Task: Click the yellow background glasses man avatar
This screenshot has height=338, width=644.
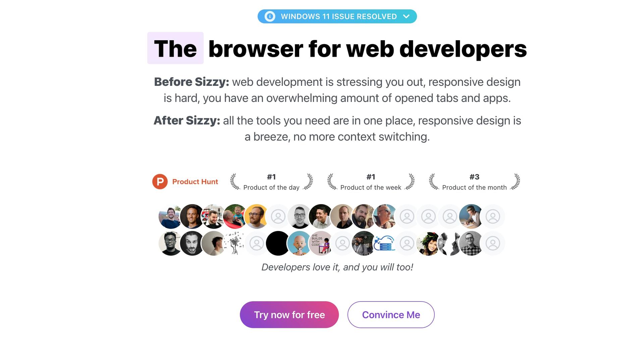Action: click(257, 217)
